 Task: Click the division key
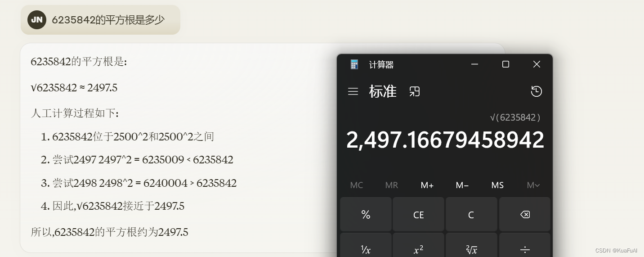525,245
